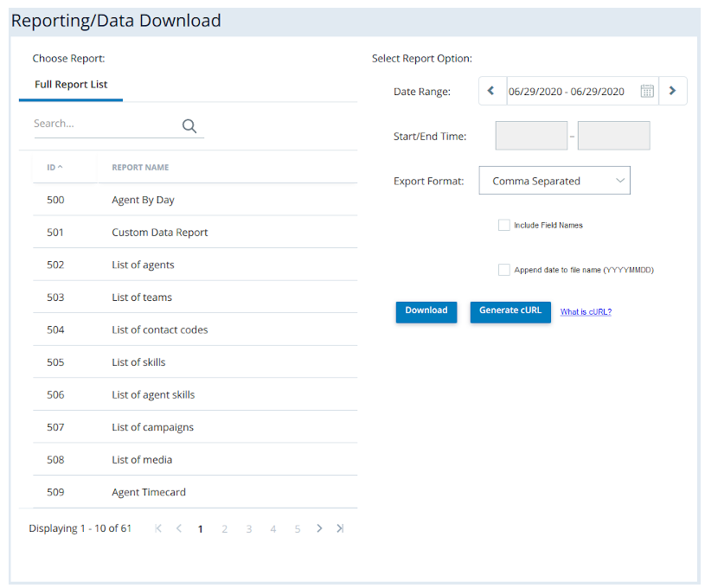
Task: Select current page 1
Action: click(x=200, y=529)
